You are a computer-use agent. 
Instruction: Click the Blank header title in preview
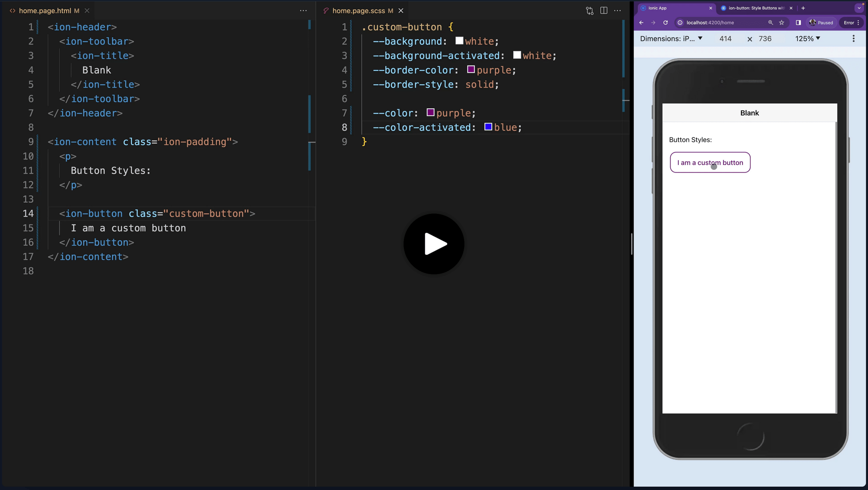(x=749, y=113)
